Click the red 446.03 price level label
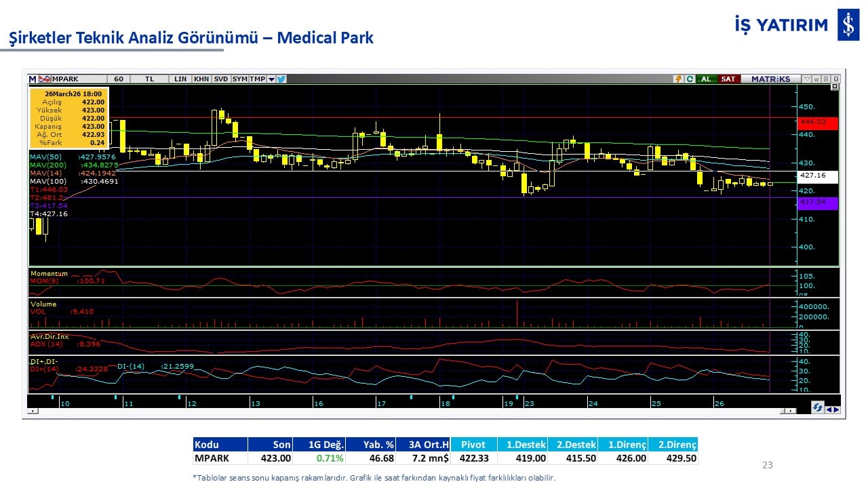 (818, 123)
